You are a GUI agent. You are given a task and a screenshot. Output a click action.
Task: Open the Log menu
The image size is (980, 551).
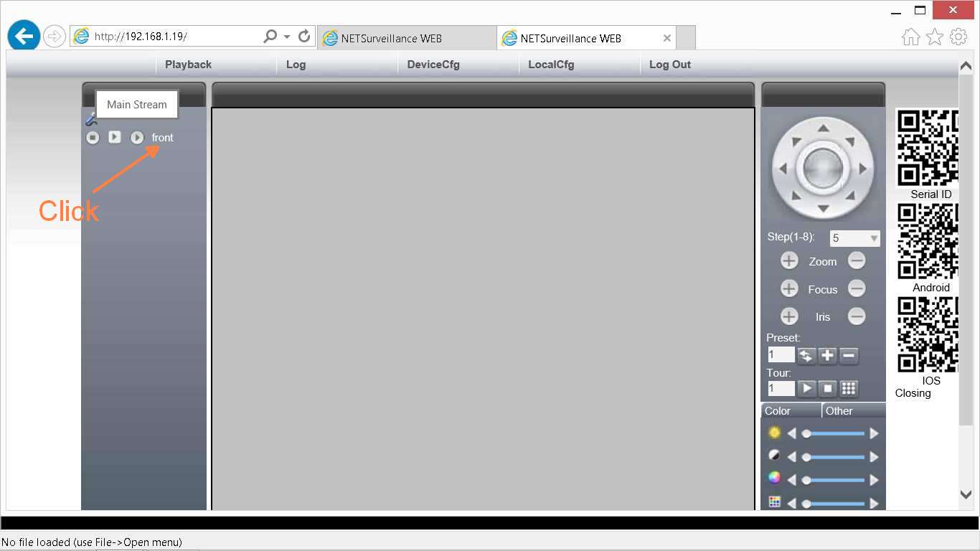[296, 65]
